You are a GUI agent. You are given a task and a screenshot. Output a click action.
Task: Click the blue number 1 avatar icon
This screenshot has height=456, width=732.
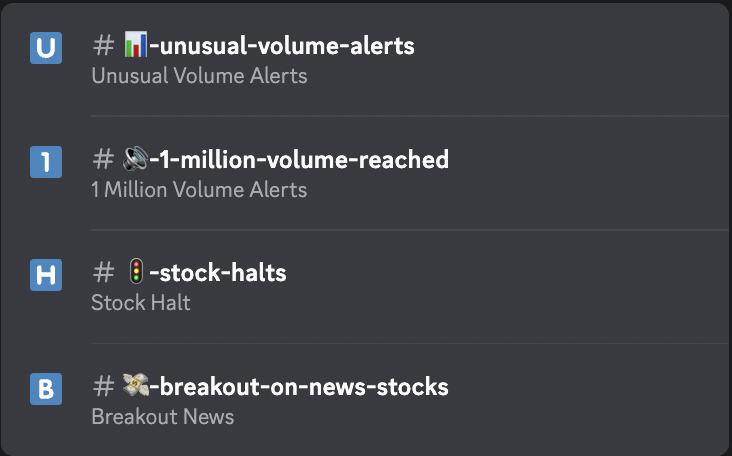(46, 161)
